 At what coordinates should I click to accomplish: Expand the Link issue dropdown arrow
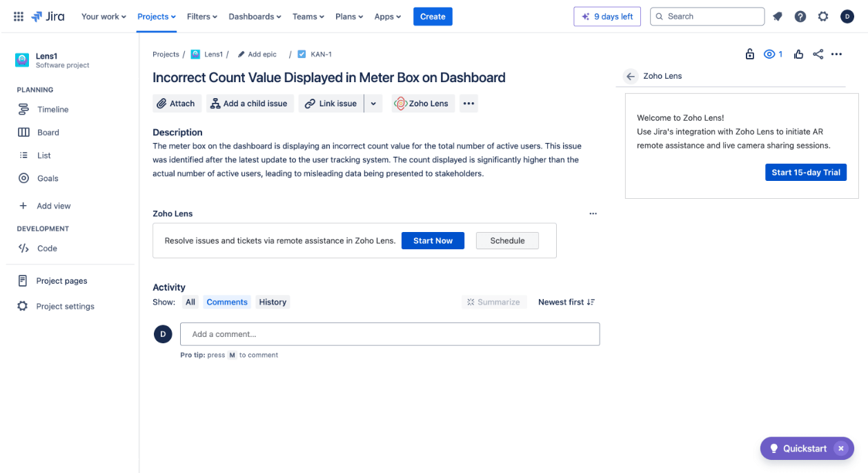(373, 103)
